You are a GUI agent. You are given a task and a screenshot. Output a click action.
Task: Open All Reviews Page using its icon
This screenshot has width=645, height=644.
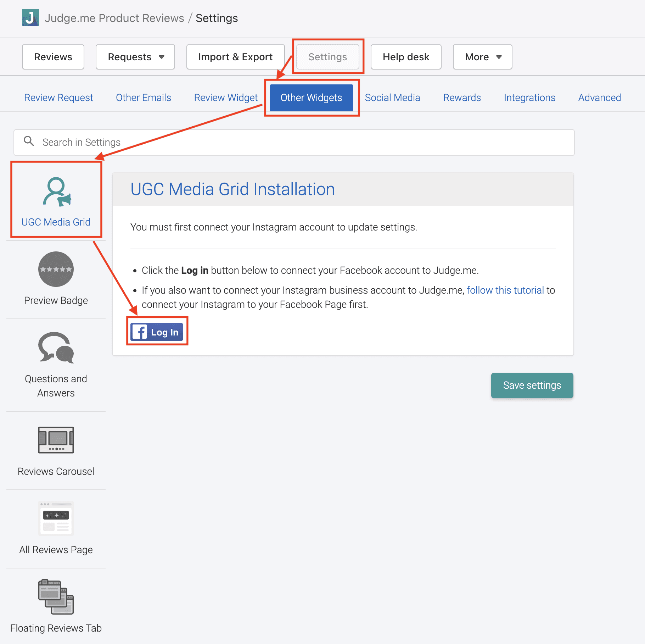tap(56, 518)
